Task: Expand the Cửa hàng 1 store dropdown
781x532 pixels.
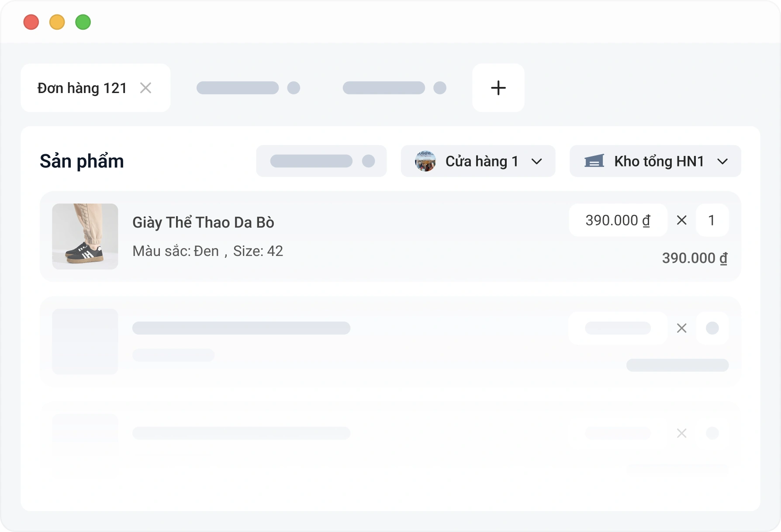Action: (478, 161)
